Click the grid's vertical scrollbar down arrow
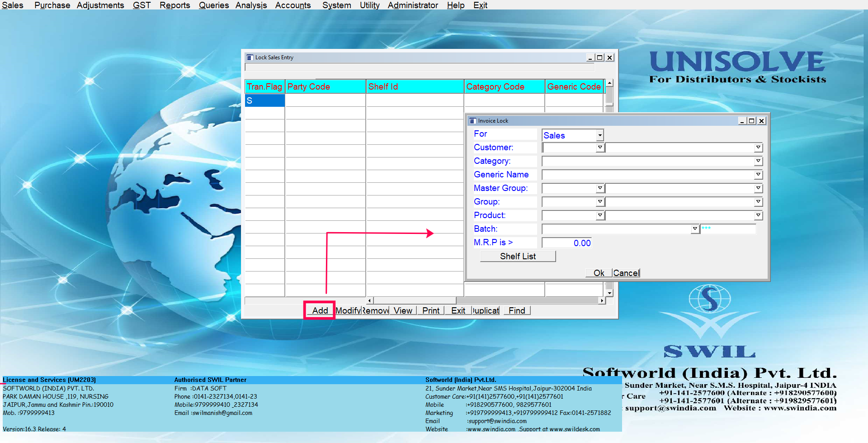868x443 pixels. (609, 293)
